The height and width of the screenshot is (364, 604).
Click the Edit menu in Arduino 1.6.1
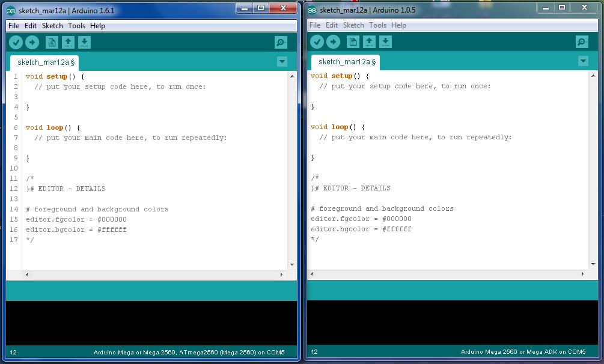coord(31,26)
